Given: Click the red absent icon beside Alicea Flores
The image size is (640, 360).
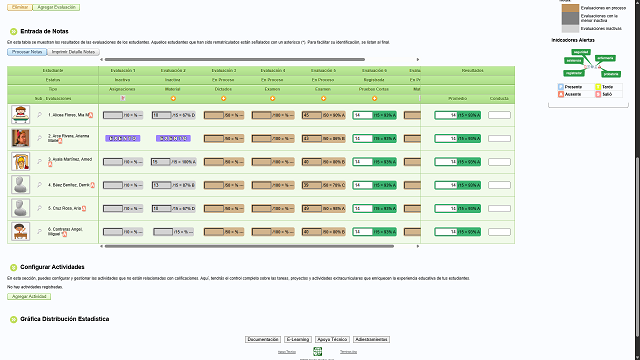Looking at the screenshot, I should click(91, 115).
